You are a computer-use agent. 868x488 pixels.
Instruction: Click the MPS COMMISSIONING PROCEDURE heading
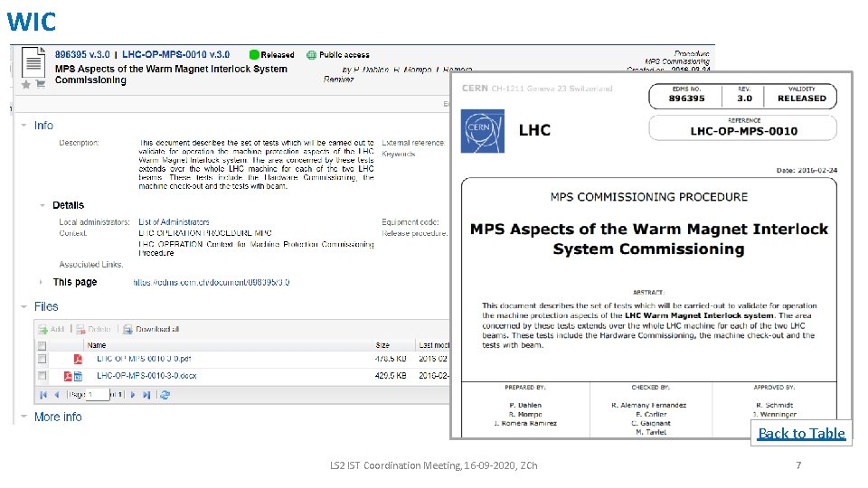click(649, 197)
